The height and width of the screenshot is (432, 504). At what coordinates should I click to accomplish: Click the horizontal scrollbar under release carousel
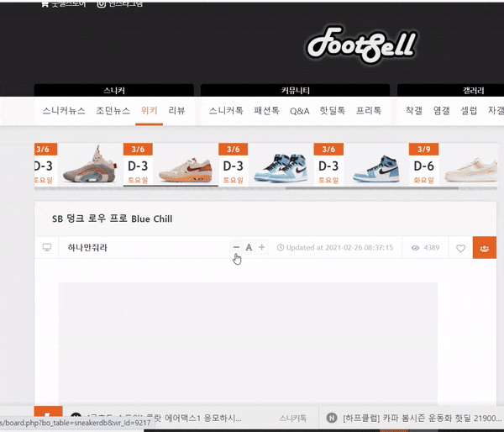(x=372, y=188)
